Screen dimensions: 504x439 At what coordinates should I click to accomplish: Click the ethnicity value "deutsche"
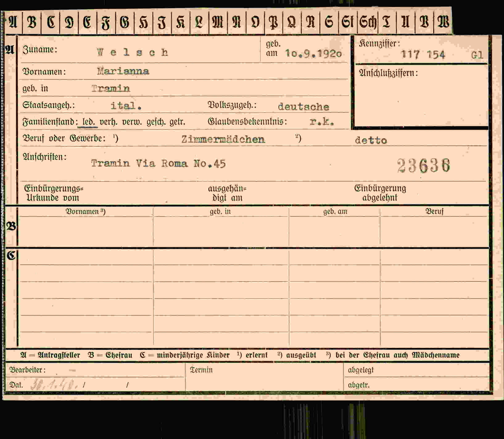(303, 107)
